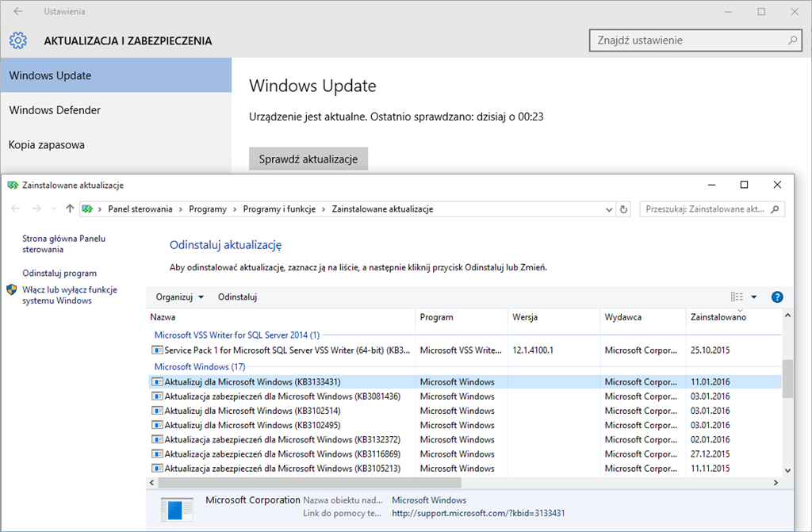Sort by the Zainstalowano column header
This screenshot has width=812, height=532.
(x=733, y=317)
